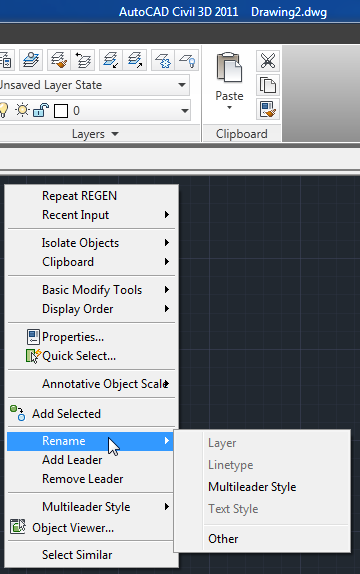The image size is (360, 574).
Task: Click the Object Viewer icon
Action: click(x=18, y=527)
